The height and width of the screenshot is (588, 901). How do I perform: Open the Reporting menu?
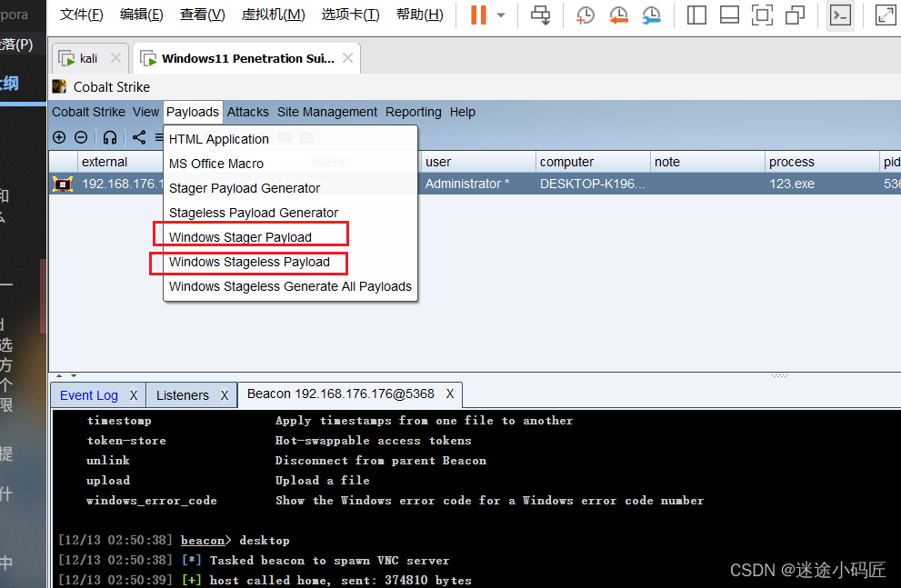[x=413, y=112]
